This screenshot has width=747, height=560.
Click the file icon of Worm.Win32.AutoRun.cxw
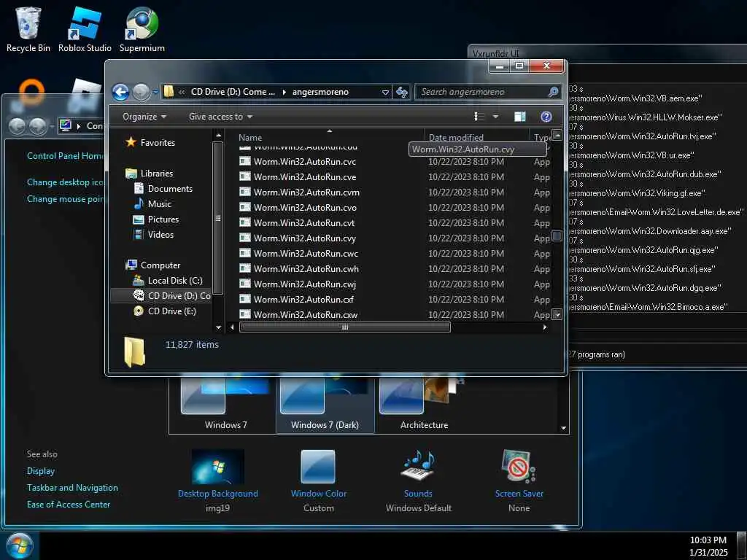[x=245, y=314]
